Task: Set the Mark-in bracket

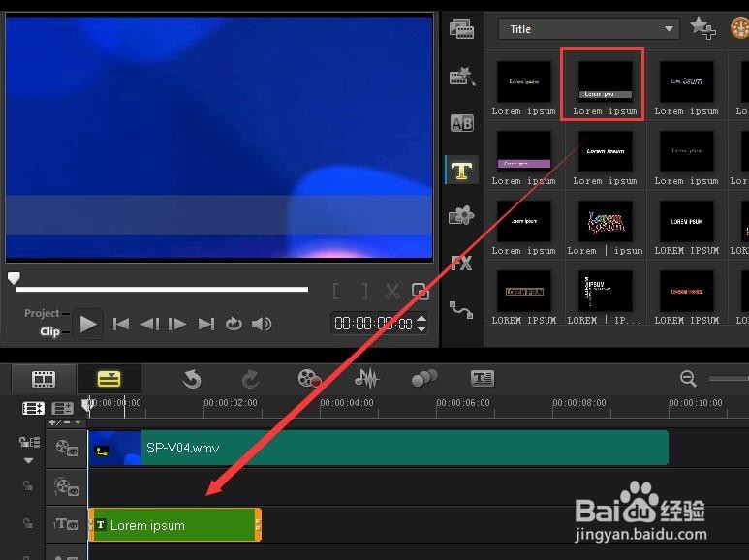Action: pos(336,291)
